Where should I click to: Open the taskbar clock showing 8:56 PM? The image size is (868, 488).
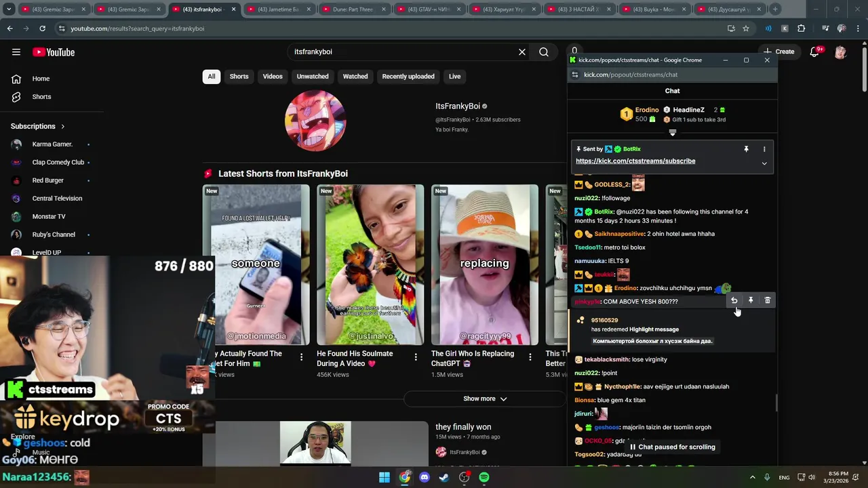[x=838, y=477]
